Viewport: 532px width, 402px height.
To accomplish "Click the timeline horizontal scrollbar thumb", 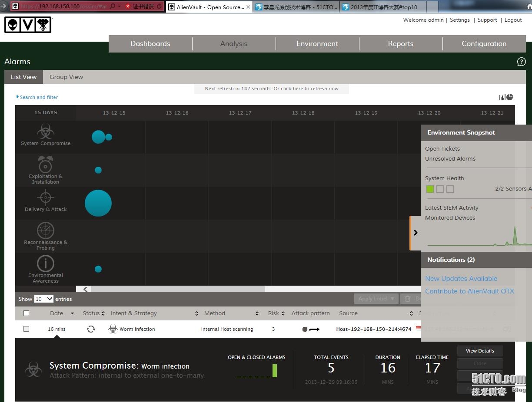I will pos(178,289).
